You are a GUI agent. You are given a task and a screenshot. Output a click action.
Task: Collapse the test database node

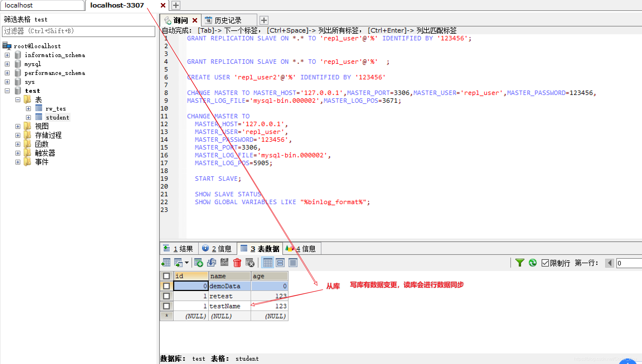[7, 91]
